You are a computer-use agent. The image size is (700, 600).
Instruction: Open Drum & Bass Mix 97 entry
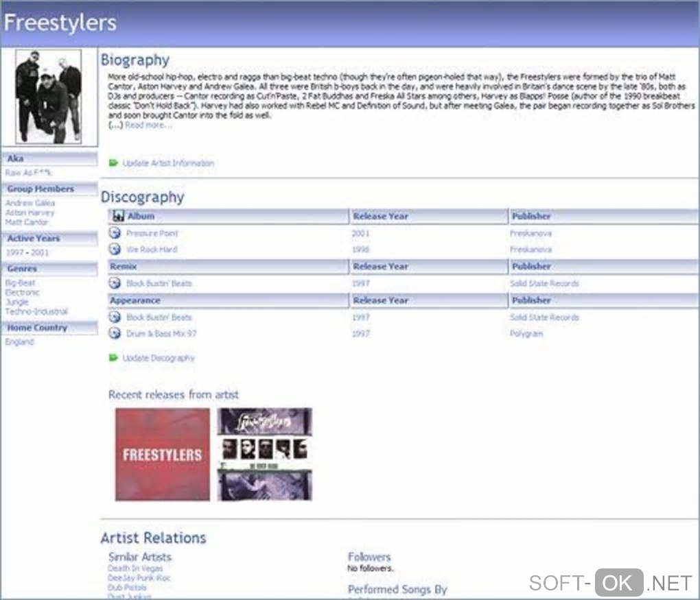tap(161, 333)
